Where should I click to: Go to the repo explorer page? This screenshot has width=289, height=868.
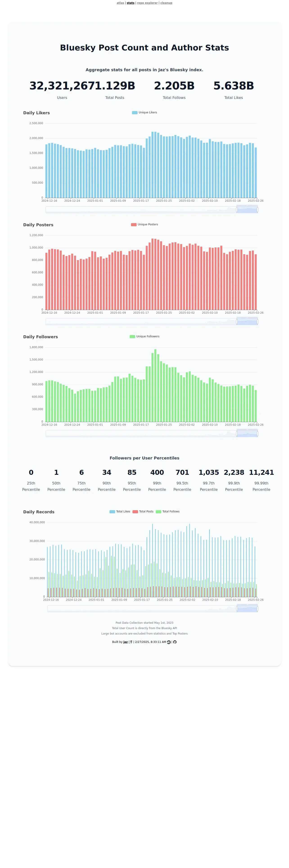click(147, 3)
